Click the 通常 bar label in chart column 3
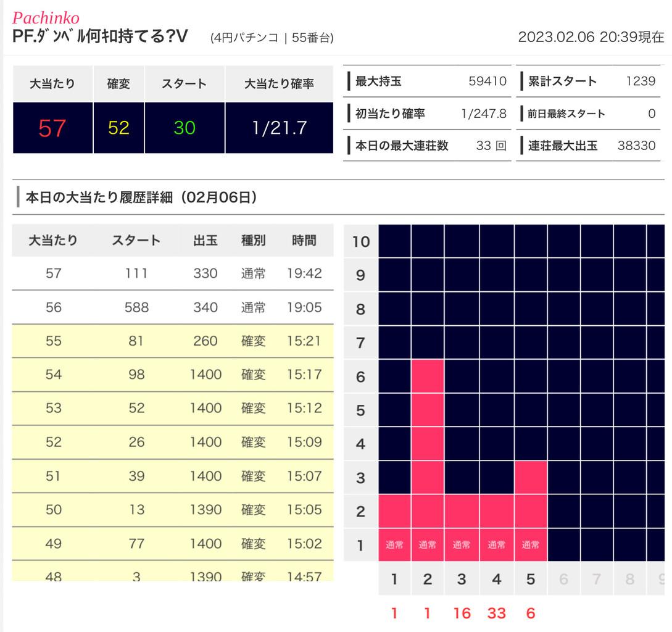Viewport: 672px width, 632px height. [462, 544]
